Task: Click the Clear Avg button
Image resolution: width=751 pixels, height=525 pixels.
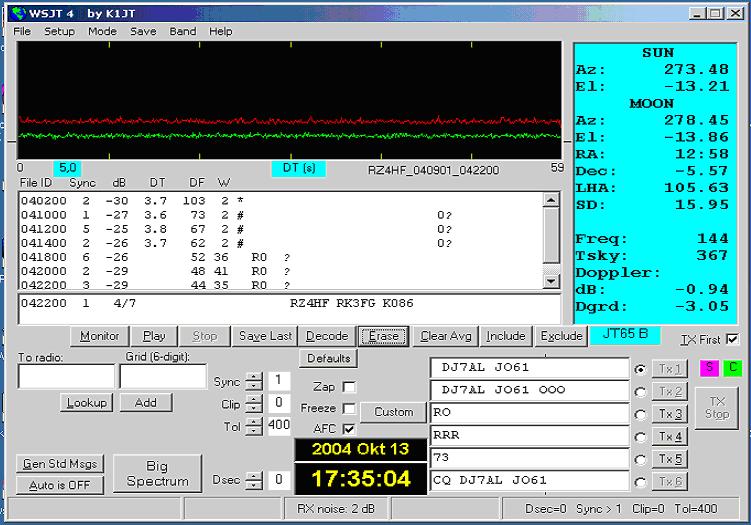Action: 446,336
